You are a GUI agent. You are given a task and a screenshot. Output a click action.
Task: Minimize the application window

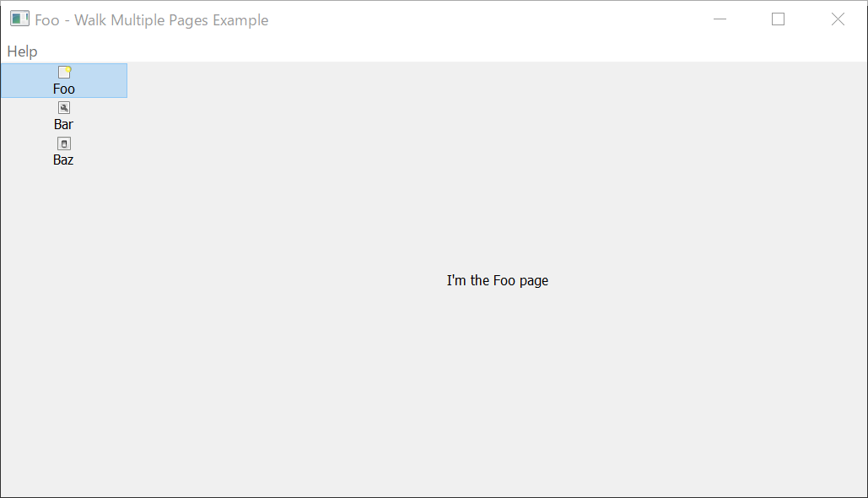tap(720, 19)
